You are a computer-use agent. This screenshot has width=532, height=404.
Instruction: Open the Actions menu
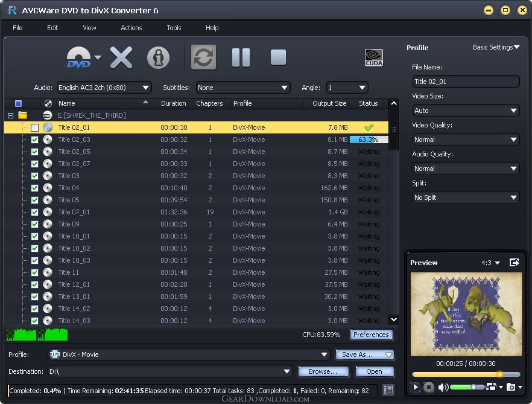pyautogui.click(x=131, y=28)
